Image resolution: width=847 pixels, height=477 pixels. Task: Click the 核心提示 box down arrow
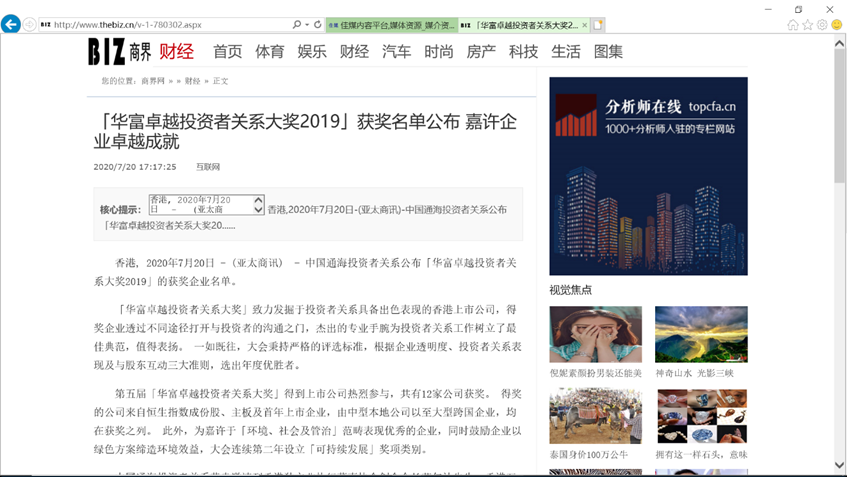pyautogui.click(x=259, y=210)
